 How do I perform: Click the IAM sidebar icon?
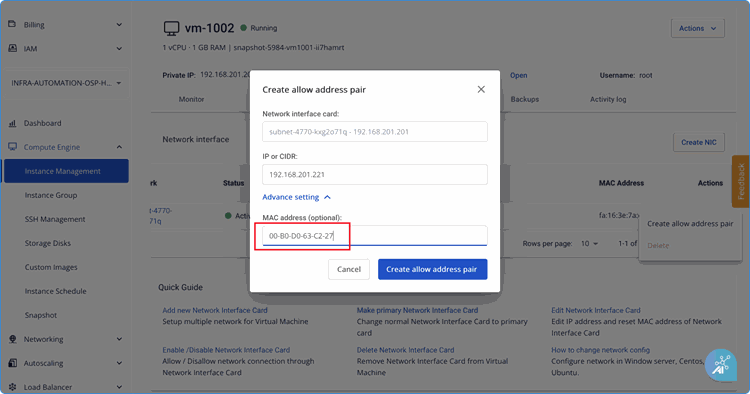click(x=12, y=48)
